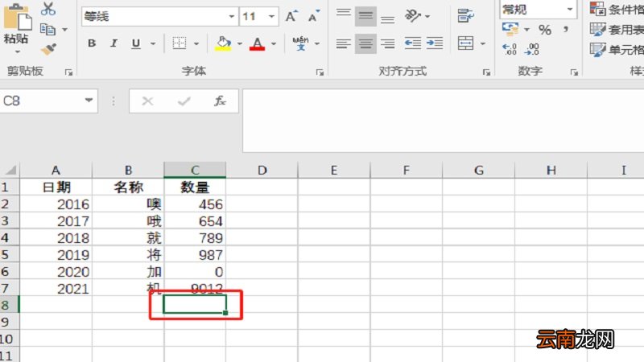Click cell with 名称 header
Viewport: 644px width, 362px height.
(x=128, y=187)
